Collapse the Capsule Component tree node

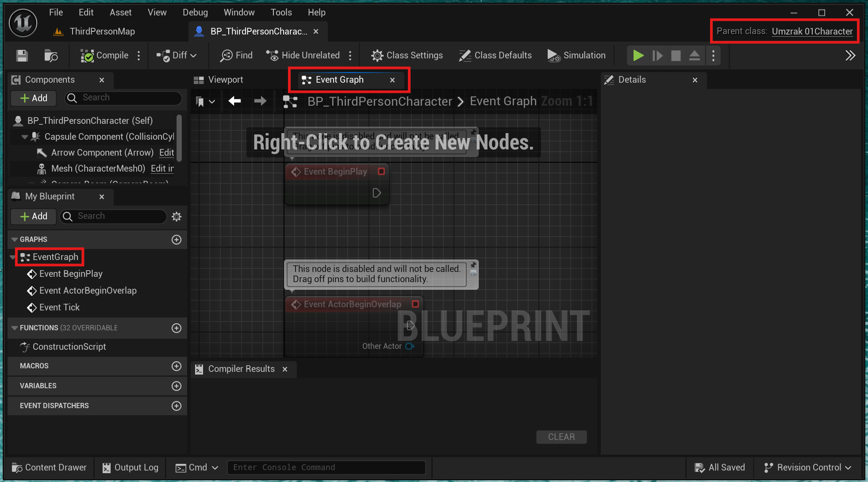point(25,137)
